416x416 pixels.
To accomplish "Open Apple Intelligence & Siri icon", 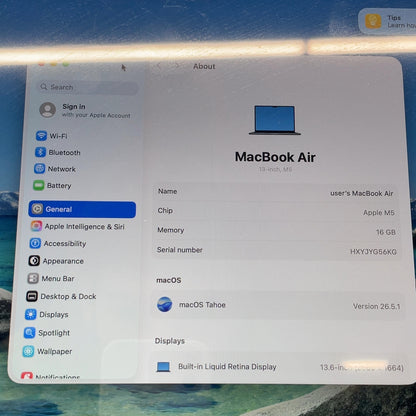I will [36, 226].
